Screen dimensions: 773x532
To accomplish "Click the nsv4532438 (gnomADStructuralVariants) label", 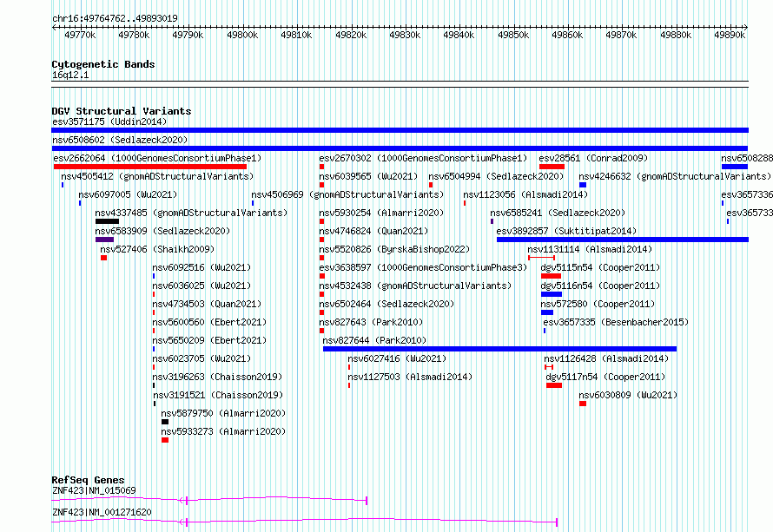I will coord(415,286).
